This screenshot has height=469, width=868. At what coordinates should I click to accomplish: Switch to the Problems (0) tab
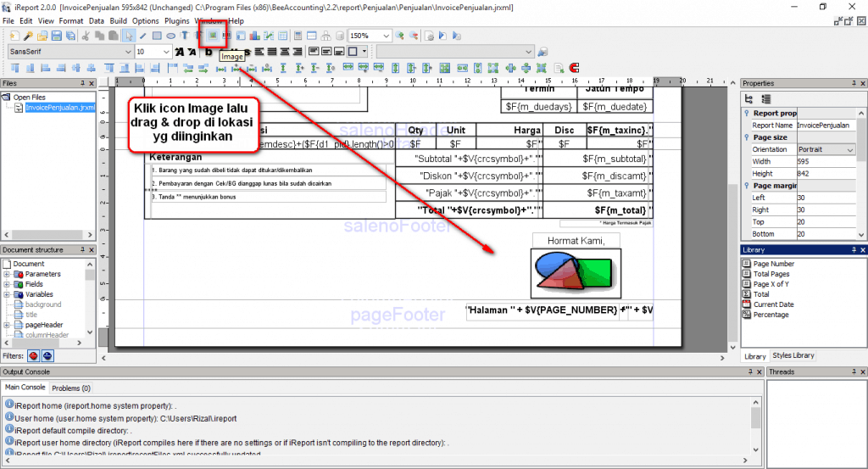pyautogui.click(x=71, y=388)
